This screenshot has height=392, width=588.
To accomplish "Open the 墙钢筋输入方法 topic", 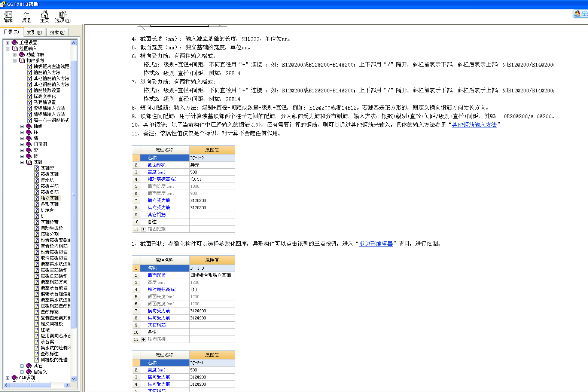I will pos(49,114).
